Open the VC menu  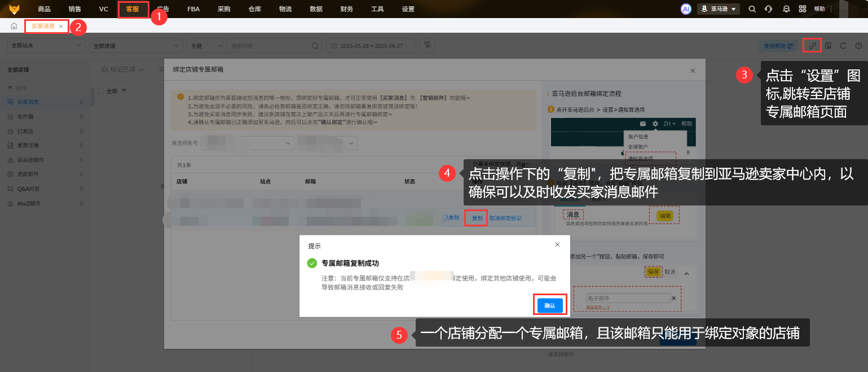click(103, 9)
